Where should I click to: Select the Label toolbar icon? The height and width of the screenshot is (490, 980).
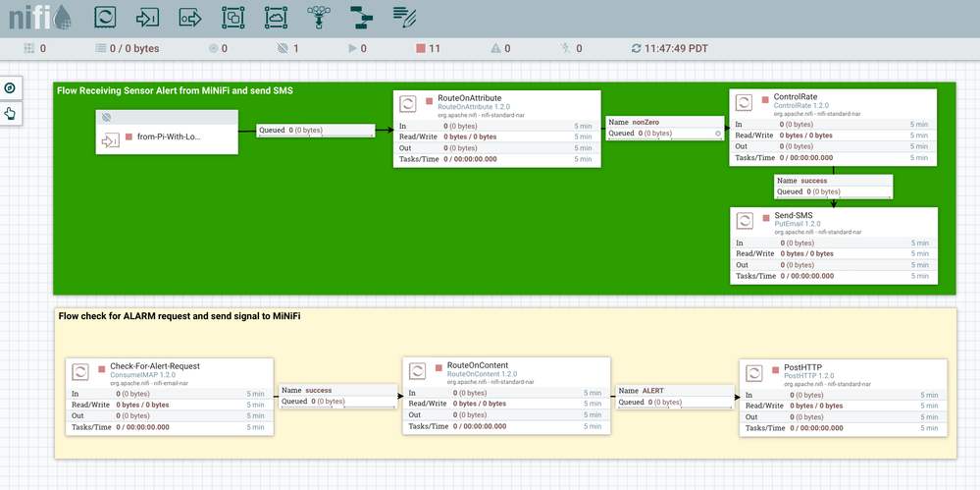pos(404,18)
